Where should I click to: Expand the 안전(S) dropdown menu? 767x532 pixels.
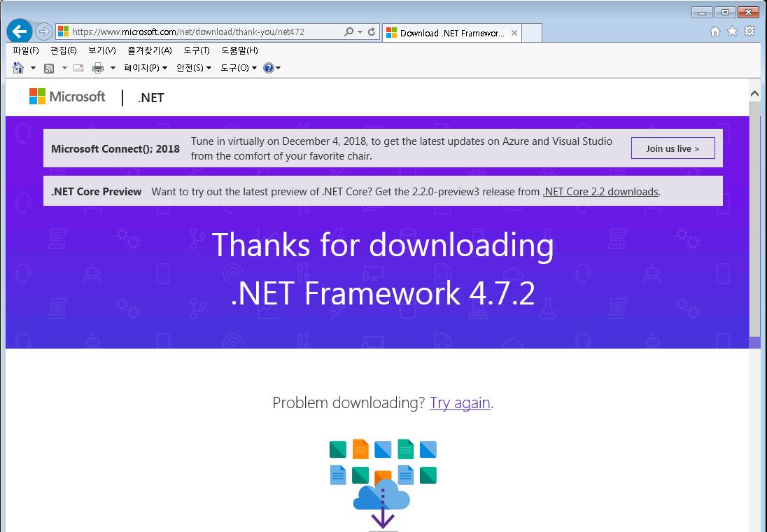pos(194,68)
